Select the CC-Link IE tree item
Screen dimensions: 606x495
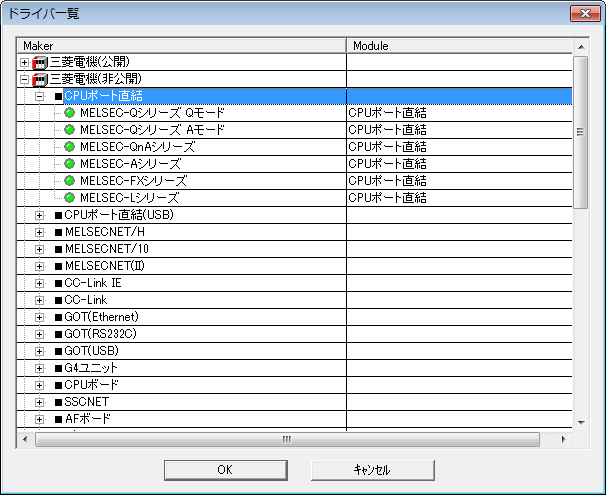click(93, 283)
